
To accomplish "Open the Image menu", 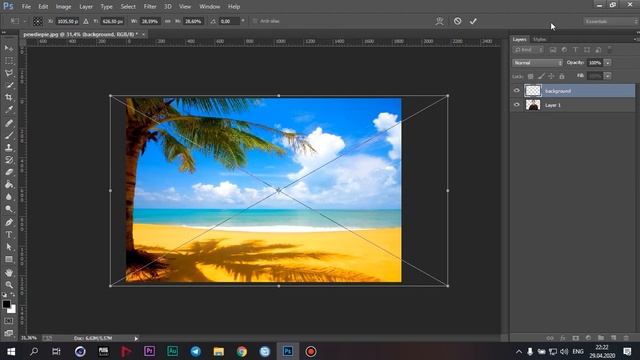I will click(x=63, y=7).
